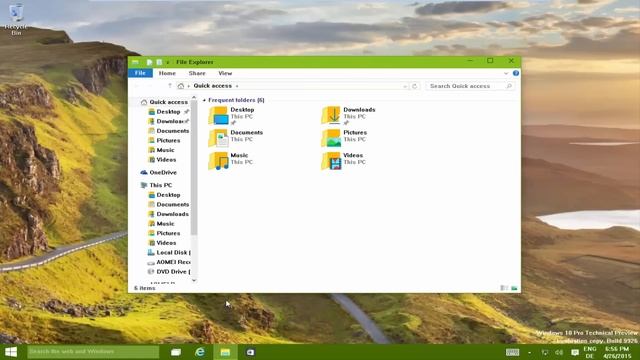The width and height of the screenshot is (640, 360).
Task: Open the Pictures folder in Frequent folders
Action: (x=344, y=138)
